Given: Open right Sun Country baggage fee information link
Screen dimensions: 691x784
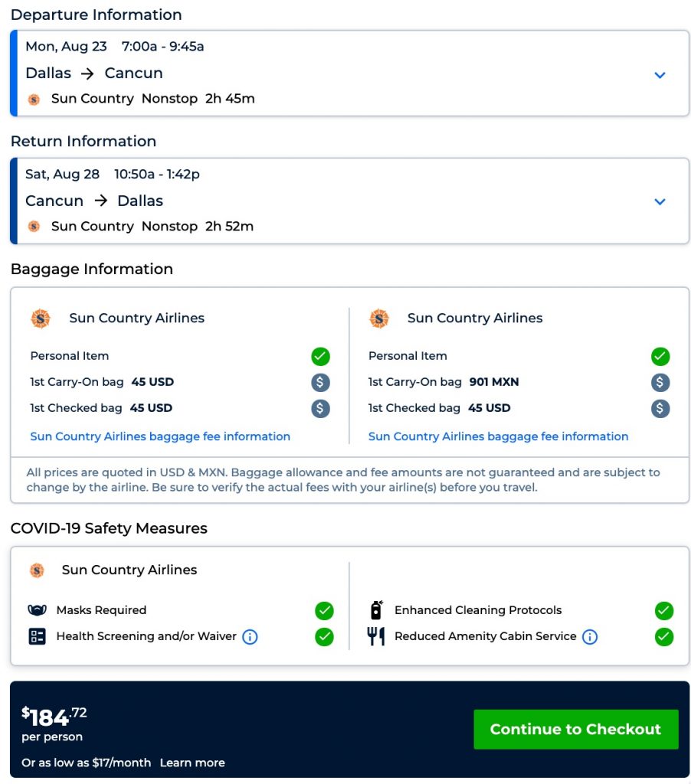Looking at the screenshot, I should point(498,436).
